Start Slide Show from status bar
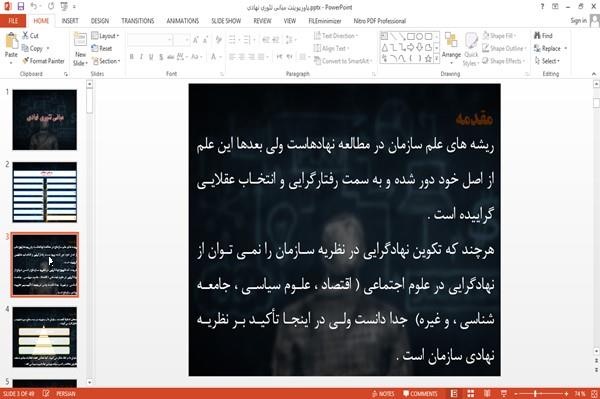The width and height of the screenshot is (600, 399). tap(504, 394)
